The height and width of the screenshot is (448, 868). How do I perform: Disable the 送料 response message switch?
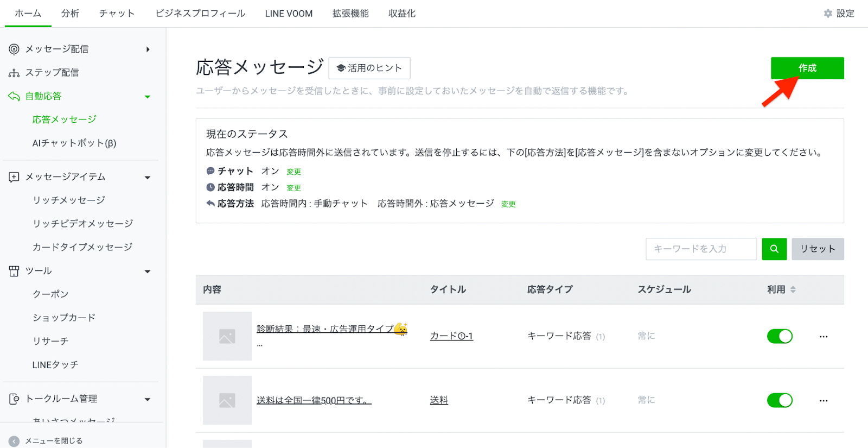click(780, 401)
